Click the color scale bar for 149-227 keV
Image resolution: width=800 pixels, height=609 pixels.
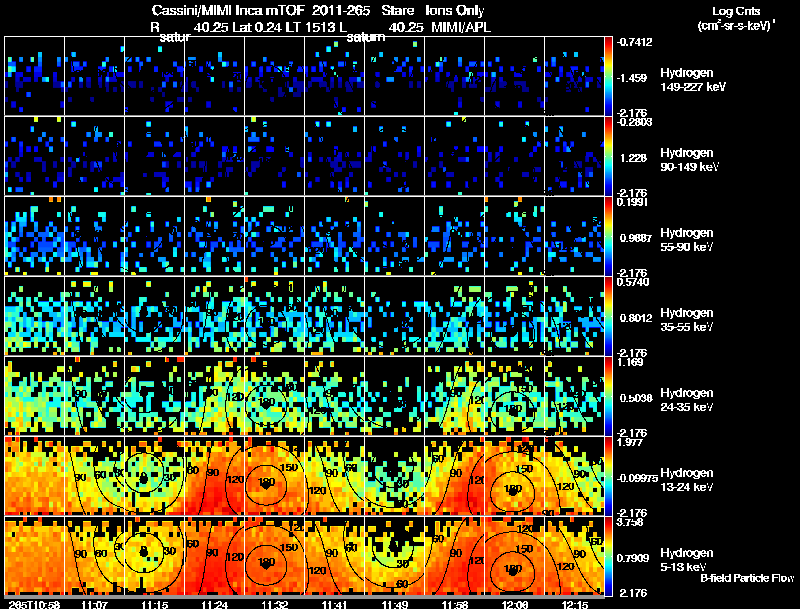tap(608, 76)
